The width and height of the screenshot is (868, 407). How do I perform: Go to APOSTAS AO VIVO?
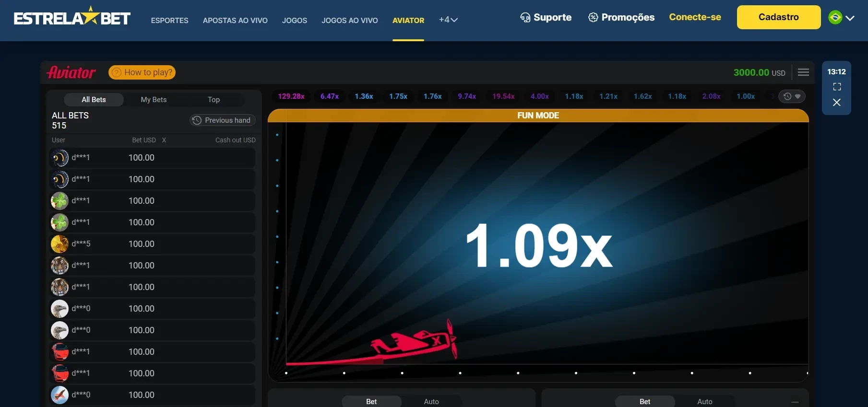point(235,20)
